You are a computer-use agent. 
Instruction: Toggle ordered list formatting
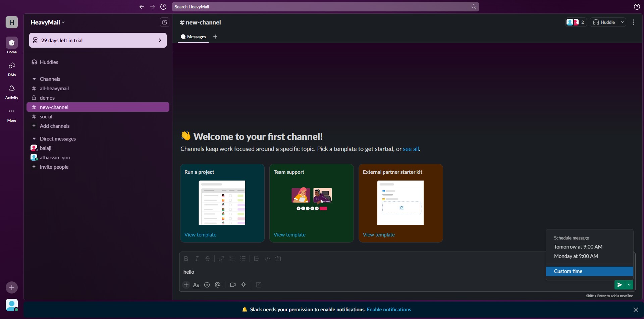pos(232,259)
